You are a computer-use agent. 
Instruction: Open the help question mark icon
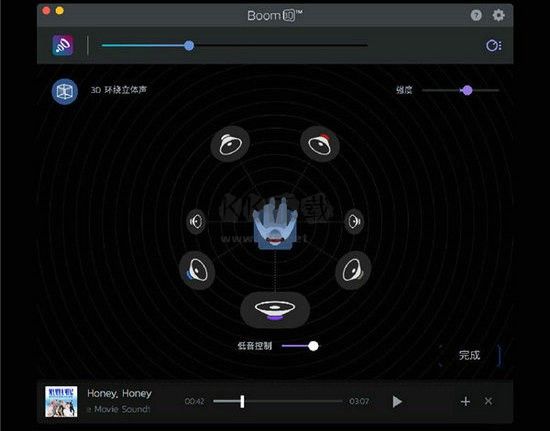(x=476, y=15)
